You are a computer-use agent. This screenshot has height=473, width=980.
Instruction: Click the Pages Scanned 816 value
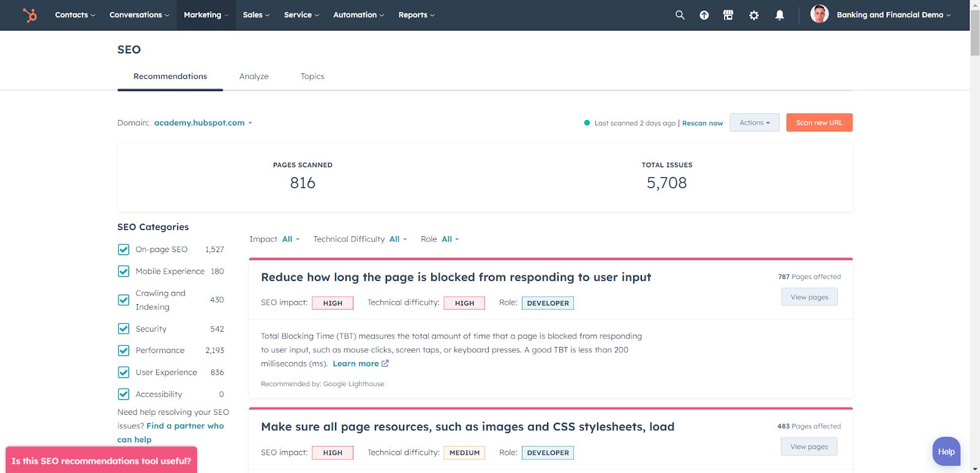pyautogui.click(x=303, y=183)
